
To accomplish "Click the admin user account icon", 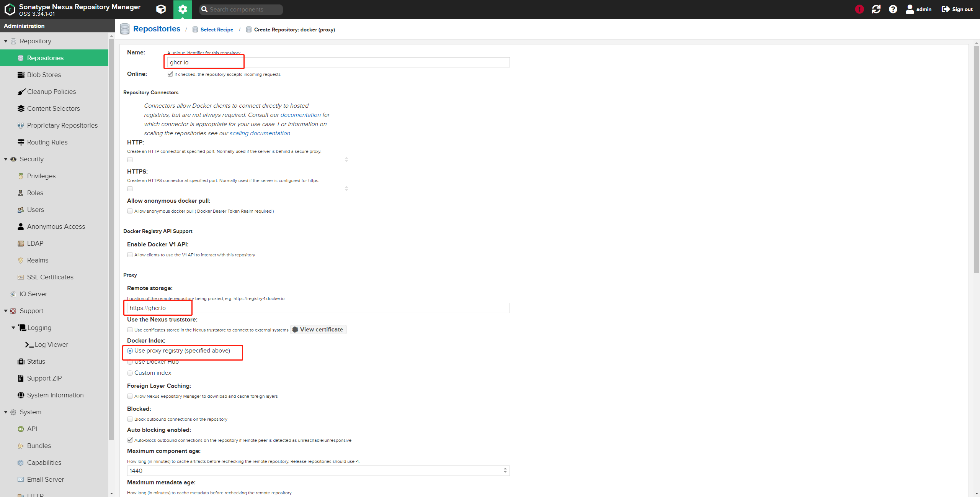I will click(910, 9).
